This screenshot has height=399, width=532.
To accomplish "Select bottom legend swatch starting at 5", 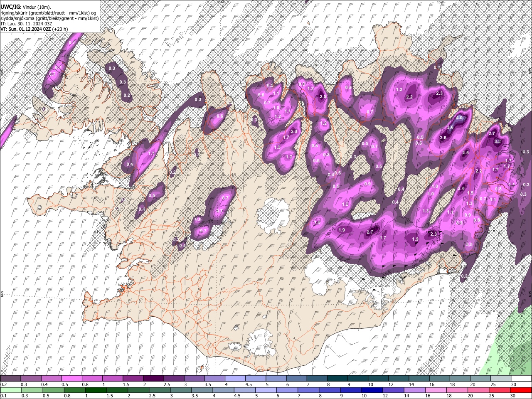I will (x=266, y=390).
